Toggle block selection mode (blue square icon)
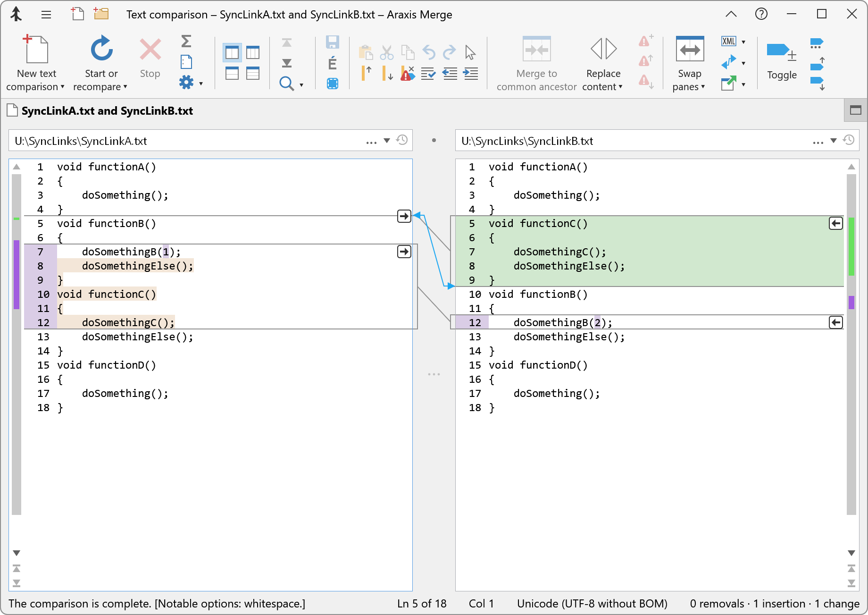Image resolution: width=868 pixels, height=615 pixels. (x=332, y=83)
